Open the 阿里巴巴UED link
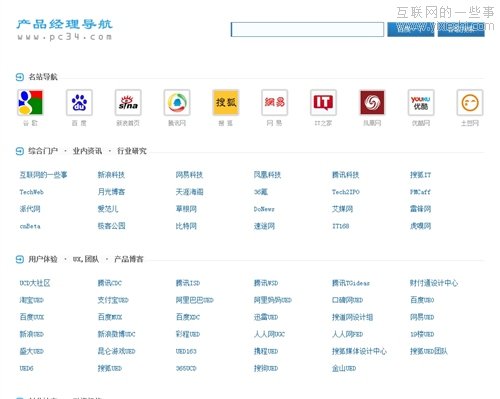This screenshot has width=500, height=399. [x=194, y=300]
